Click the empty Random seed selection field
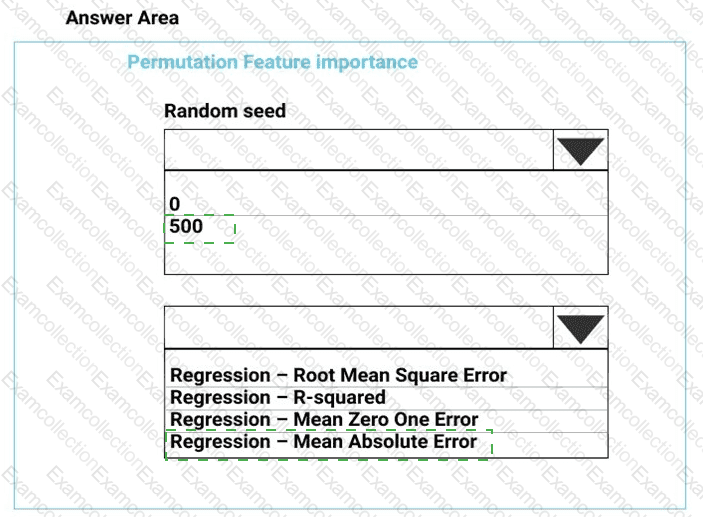The image size is (703, 517). tap(358, 150)
